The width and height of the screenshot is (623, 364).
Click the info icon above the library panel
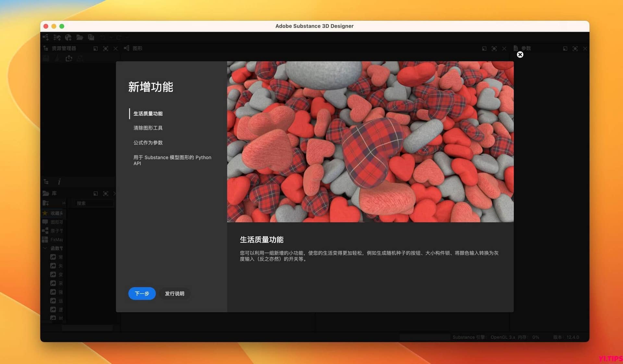click(x=60, y=182)
